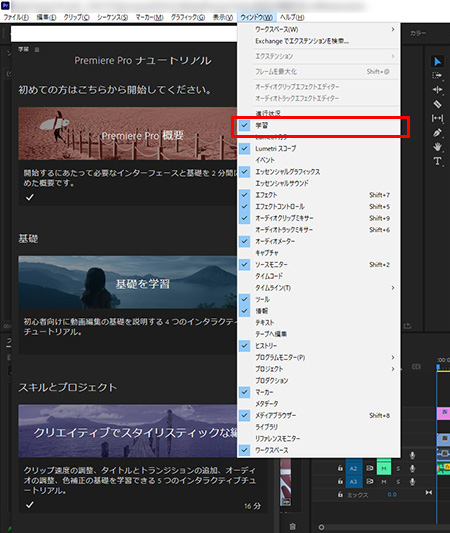Uncheck ヒストリー menu item
This screenshot has width=450, height=533.
tap(318, 346)
